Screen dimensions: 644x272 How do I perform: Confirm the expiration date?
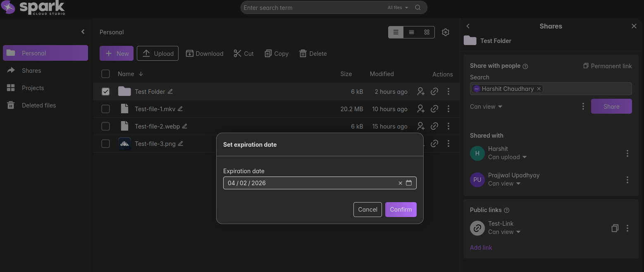click(401, 210)
